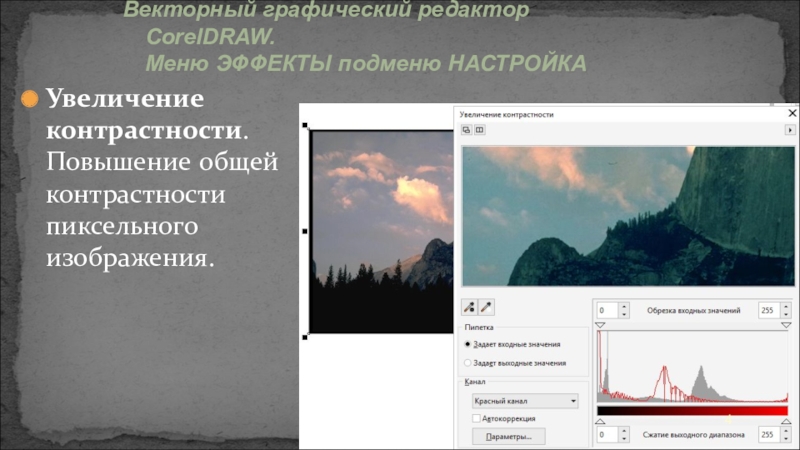Image resolution: width=800 pixels, height=450 pixels.
Task: Click the top-left selection handle of the bitmap
Action: [x=305, y=125]
